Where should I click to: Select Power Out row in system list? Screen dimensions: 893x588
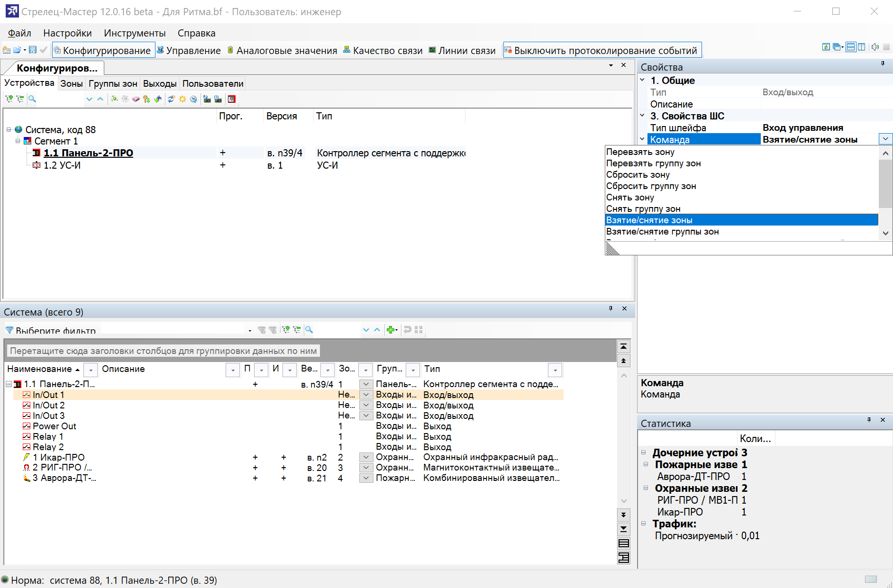[x=288, y=426]
